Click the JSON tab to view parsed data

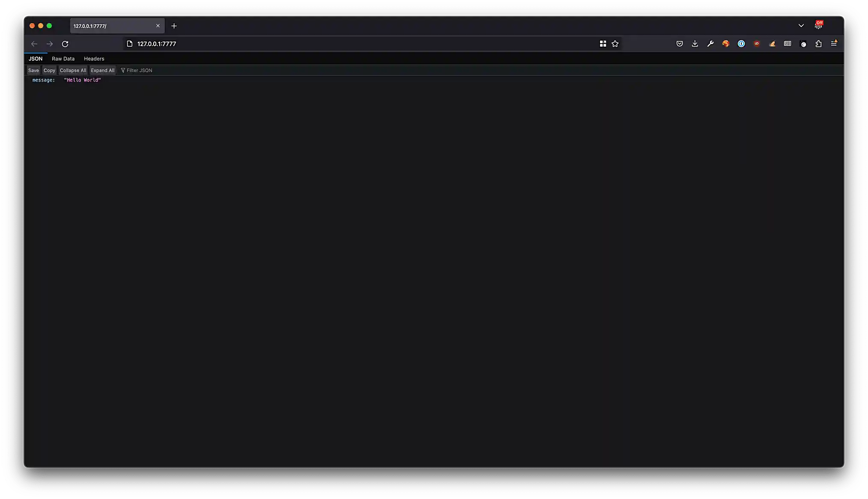click(x=35, y=58)
